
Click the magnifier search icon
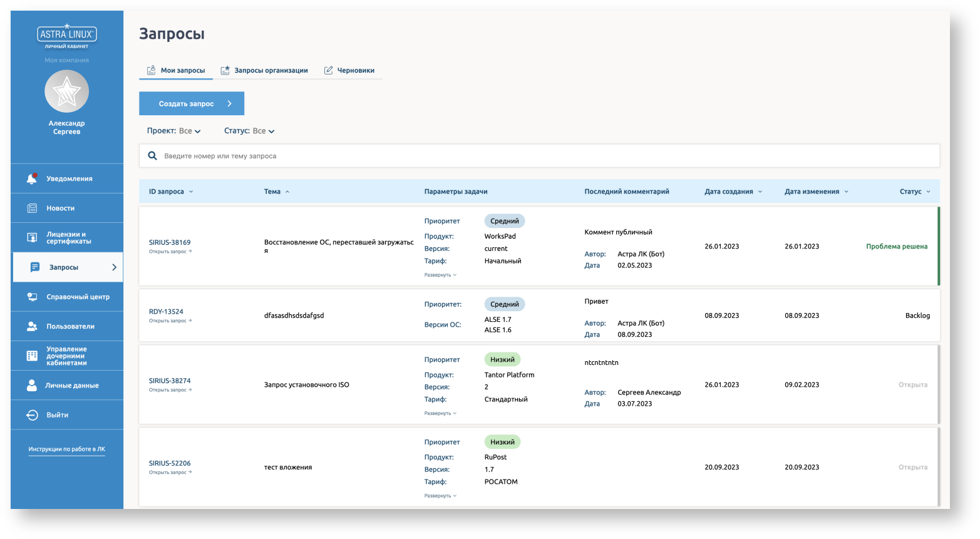[152, 156]
